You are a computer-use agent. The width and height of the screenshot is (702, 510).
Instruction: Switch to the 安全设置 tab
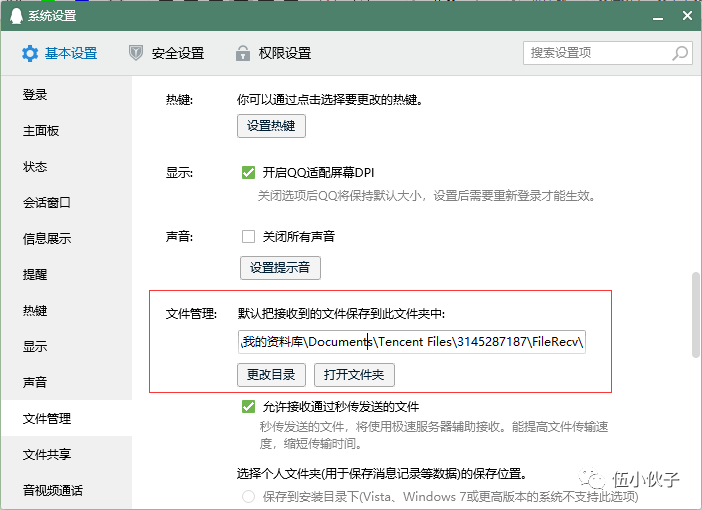click(167, 53)
